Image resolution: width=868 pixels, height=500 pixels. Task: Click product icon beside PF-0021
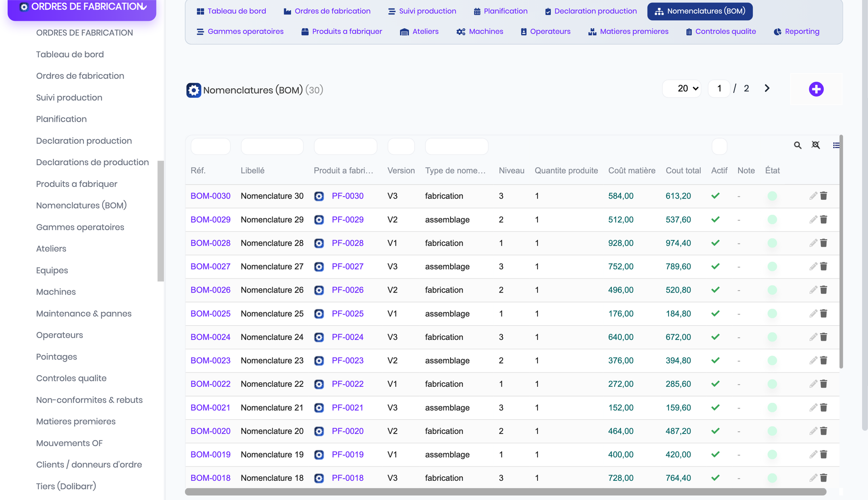319,408
